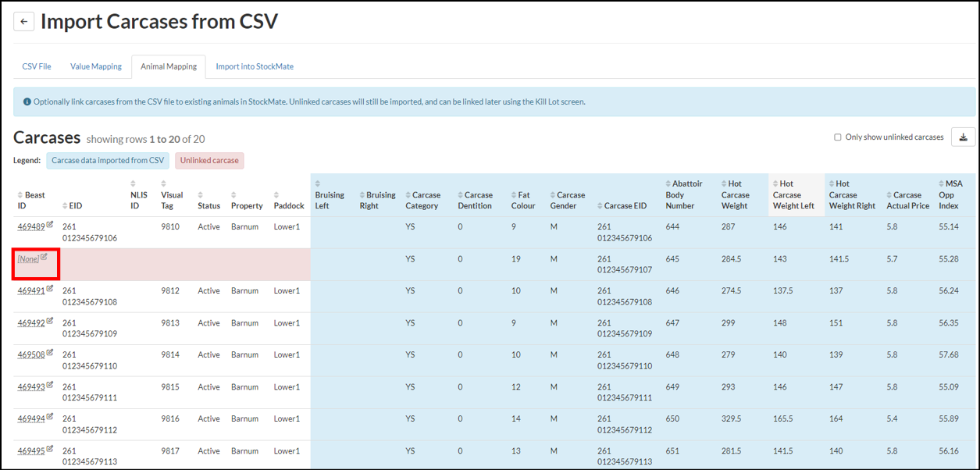
Task: Sort by the Bruising Left column
Action: (330, 195)
